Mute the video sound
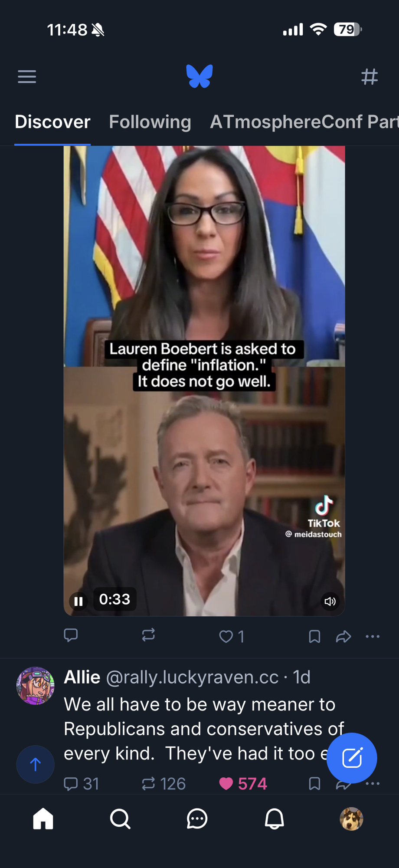 click(330, 601)
